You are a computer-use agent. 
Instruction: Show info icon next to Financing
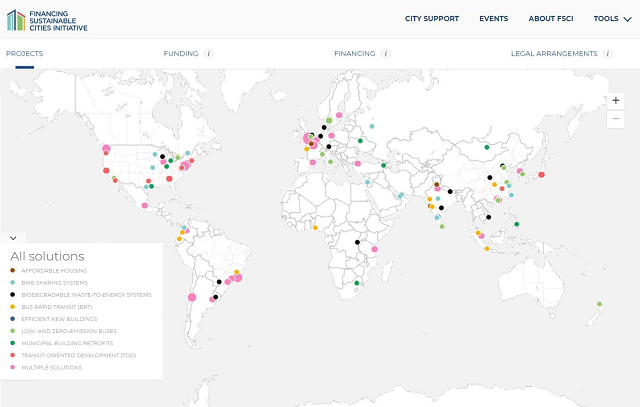coord(386,53)
